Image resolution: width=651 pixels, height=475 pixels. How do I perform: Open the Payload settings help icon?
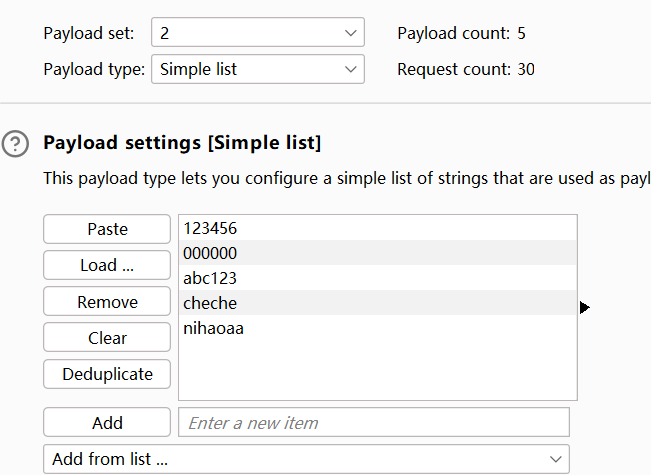pos(15,144)
